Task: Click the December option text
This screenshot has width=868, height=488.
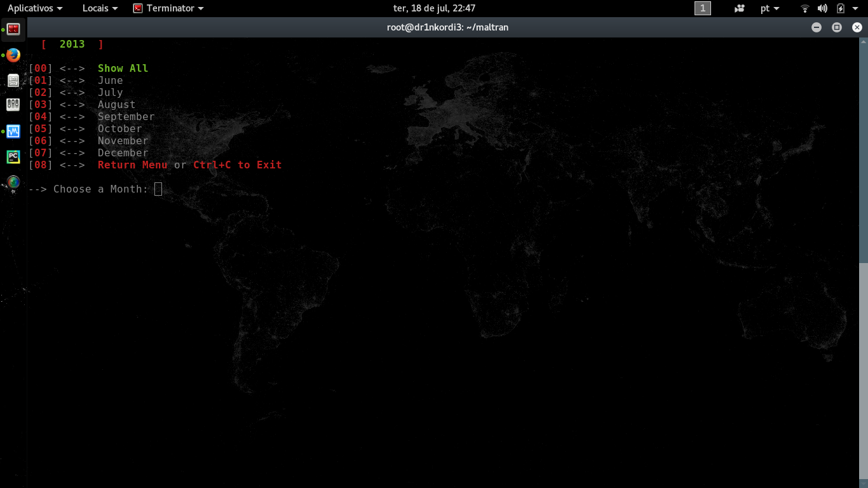Action: point(123,153)
